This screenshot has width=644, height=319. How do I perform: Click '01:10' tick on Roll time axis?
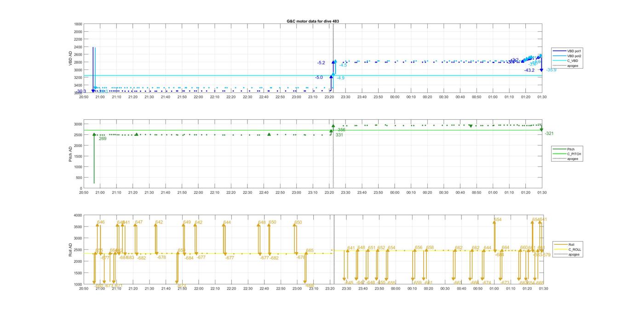tap(511, 289)
